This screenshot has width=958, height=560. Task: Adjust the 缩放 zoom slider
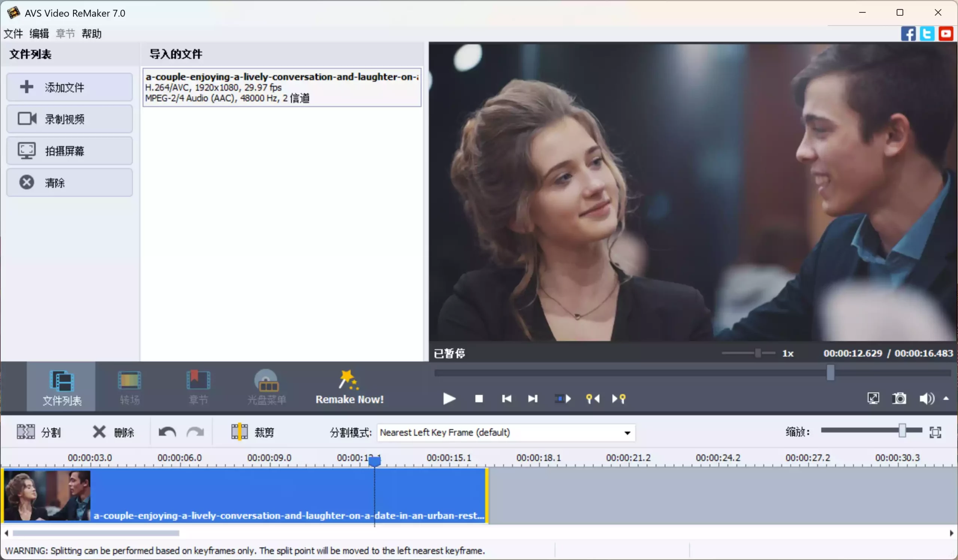(x=903, y=431)
